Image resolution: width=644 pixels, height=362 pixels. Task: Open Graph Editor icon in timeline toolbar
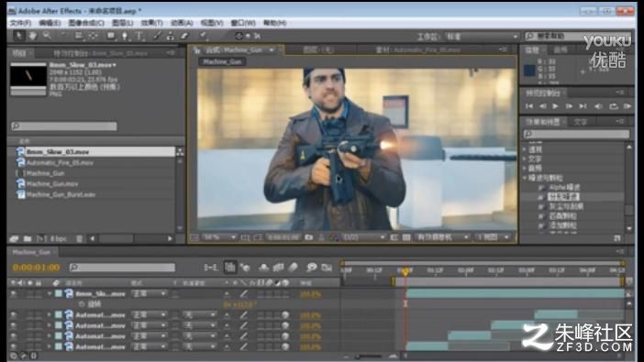pyautogui.click(x=327, y=268)
